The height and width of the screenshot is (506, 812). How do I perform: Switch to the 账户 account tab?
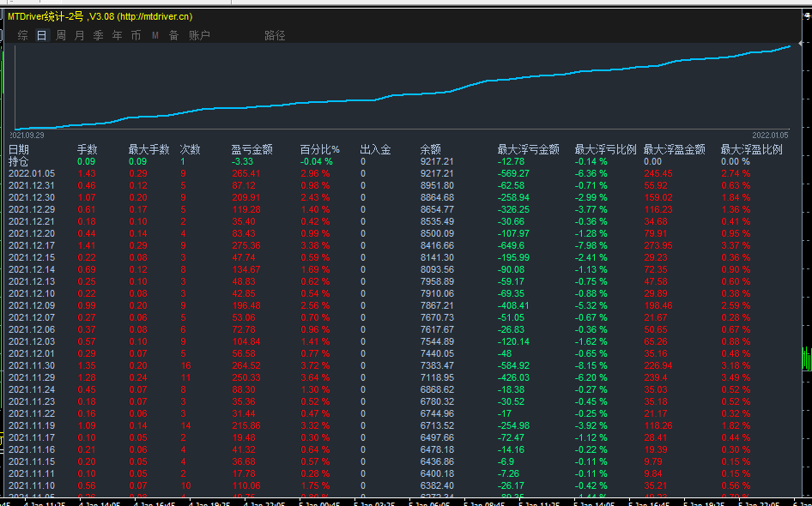199,35
